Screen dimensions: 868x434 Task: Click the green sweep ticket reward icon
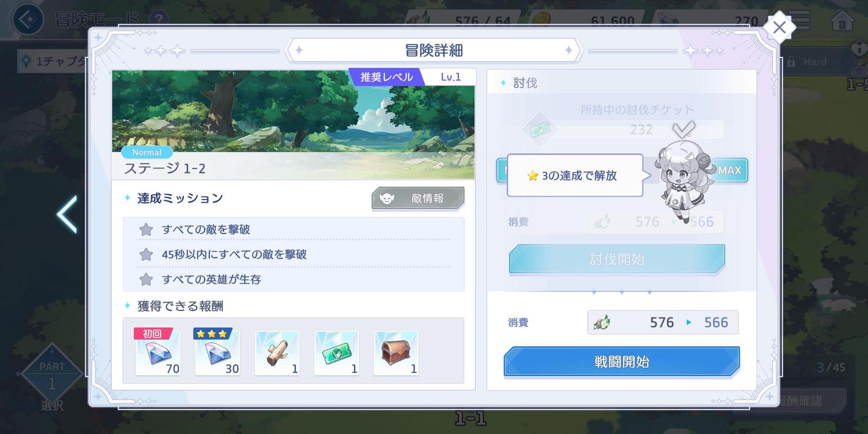pos(337,353)
